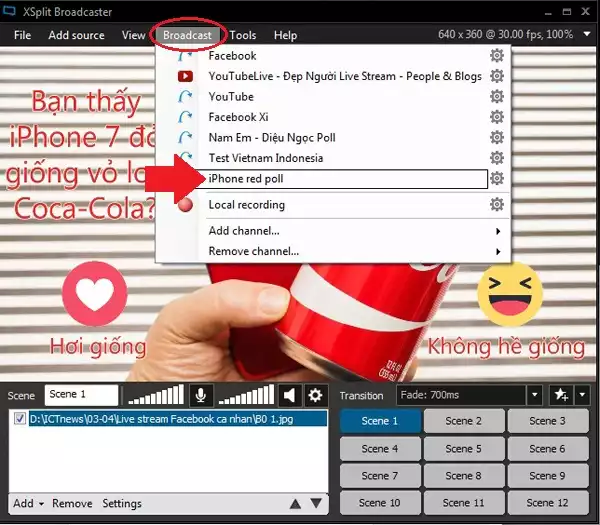Switch to Scene 7
Image resolution: width=600 pixels, height=525 pixels.
(380, 476)
